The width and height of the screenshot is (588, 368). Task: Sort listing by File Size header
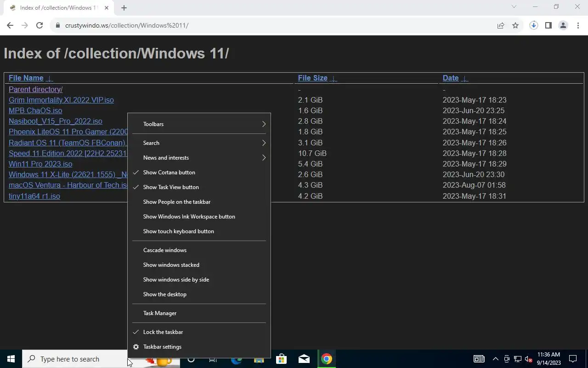click(x=312, y=78)
